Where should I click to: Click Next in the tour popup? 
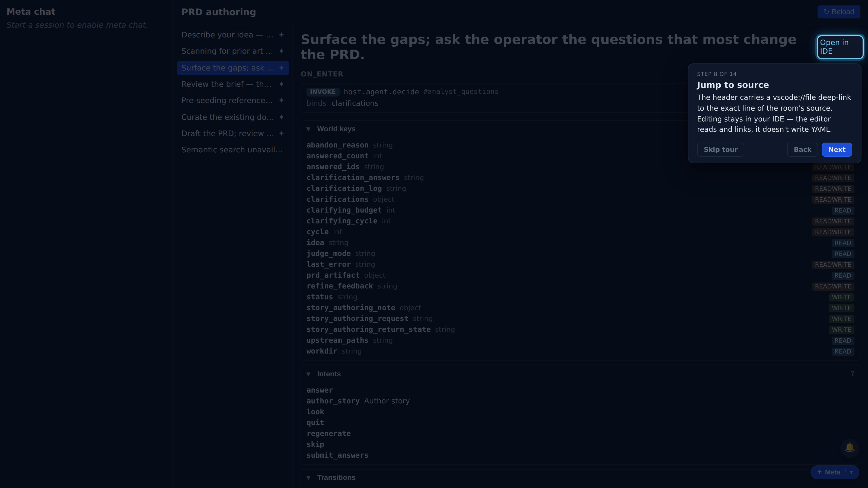837,150
